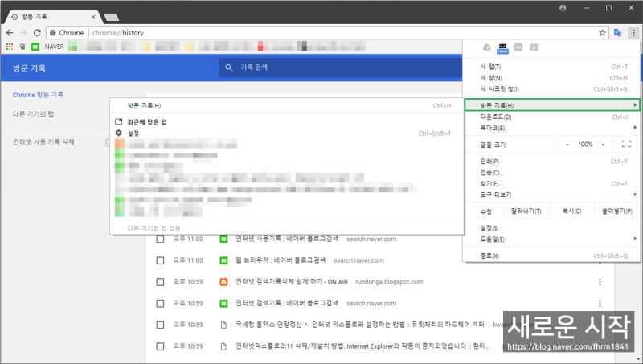
Task: Open 설정(S) from the Chrome menu
Action: [x=551, y=228]
